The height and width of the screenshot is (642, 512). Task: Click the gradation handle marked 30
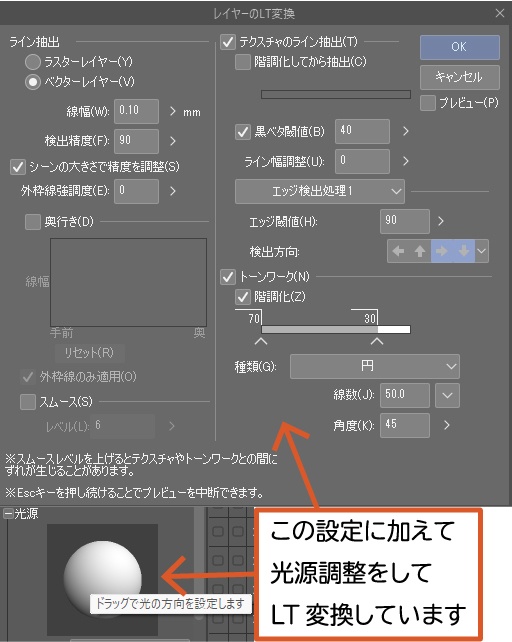pyautogui.click(x=377, y=341)
